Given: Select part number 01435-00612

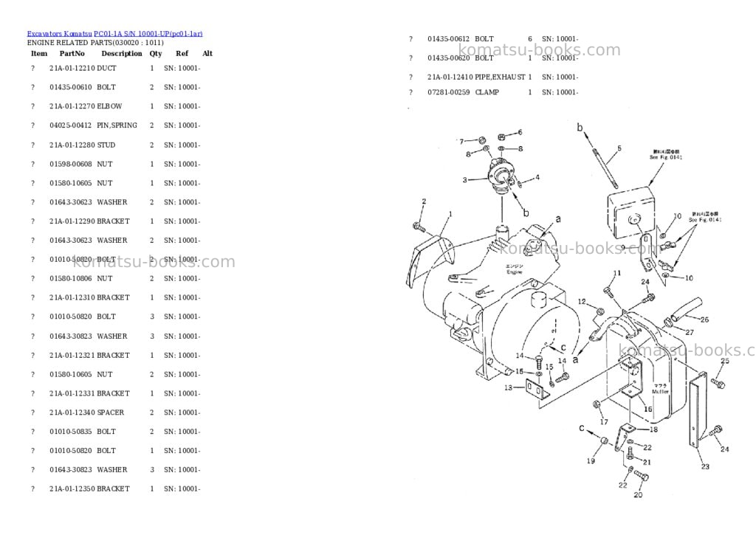Looking at the screenshot, I should pyautogui.click(x=448, y=38).
